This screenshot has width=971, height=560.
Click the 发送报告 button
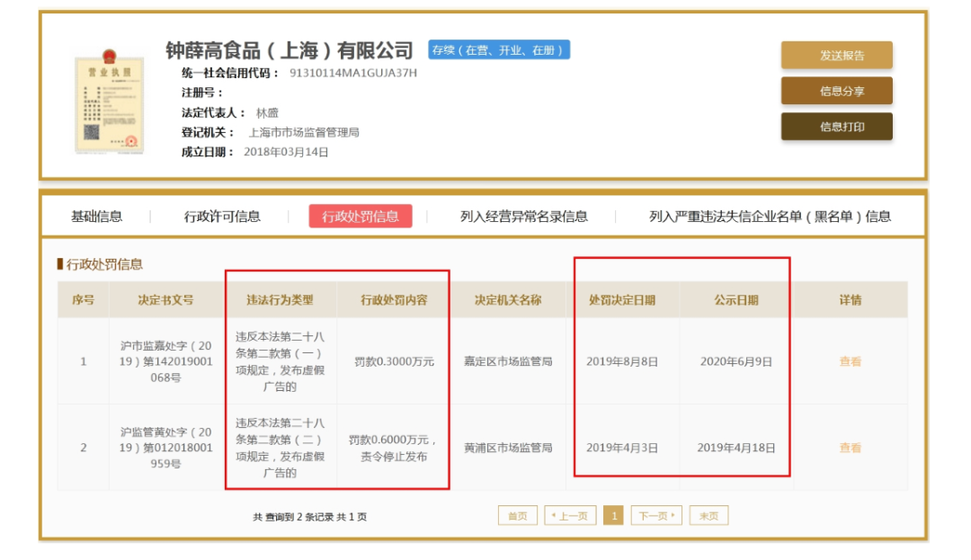click(836, 56)
